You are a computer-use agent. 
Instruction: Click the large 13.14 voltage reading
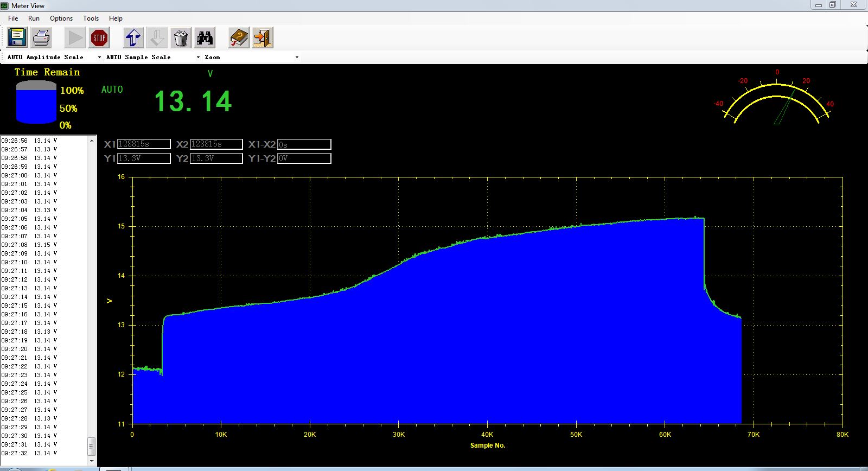(x=193, y=101)
